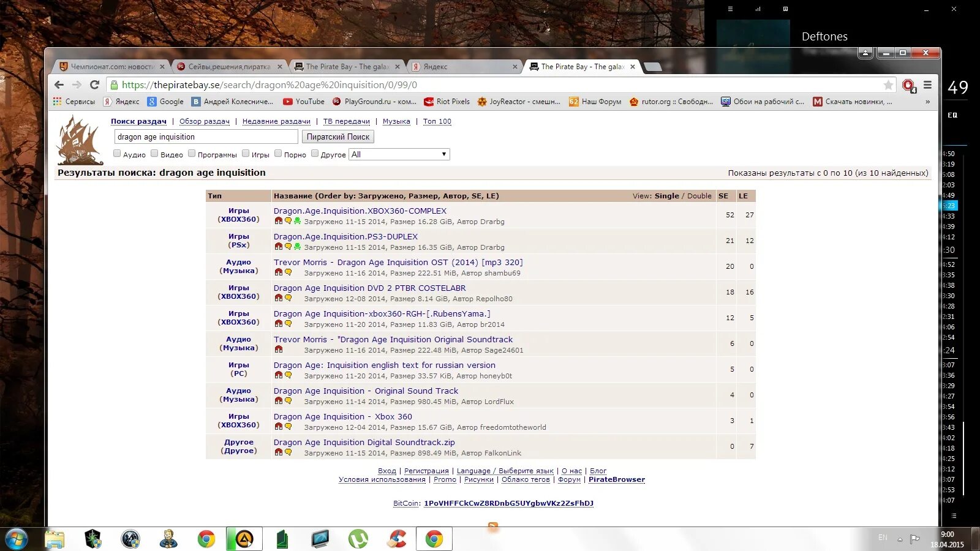Click the music player equalizer bars icon

pos(758,9)
